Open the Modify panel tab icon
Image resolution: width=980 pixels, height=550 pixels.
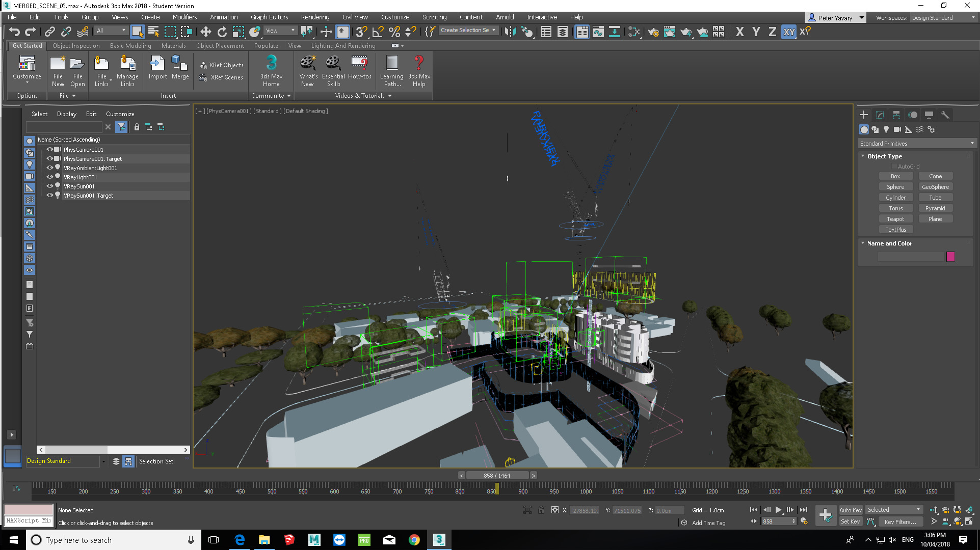click(x=880, y=115)
